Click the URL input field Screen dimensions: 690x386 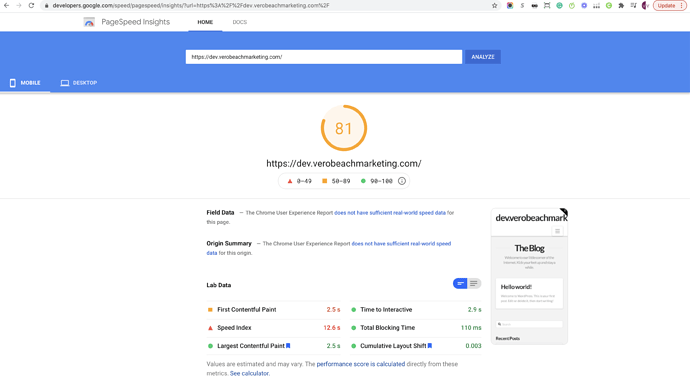coord(324,57)
